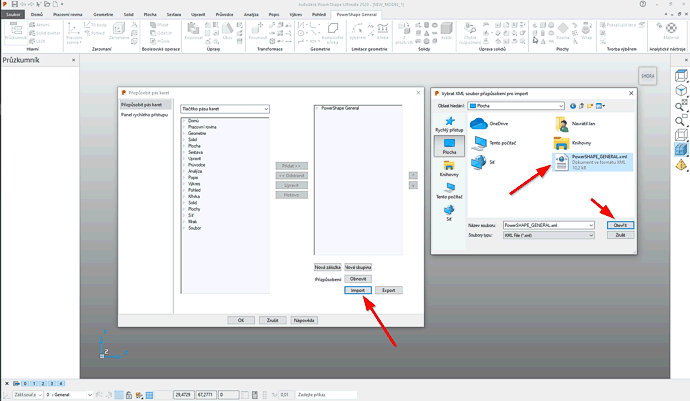
Task: Click the OneDrive item in the file dialog
Action: click(489, 124)
